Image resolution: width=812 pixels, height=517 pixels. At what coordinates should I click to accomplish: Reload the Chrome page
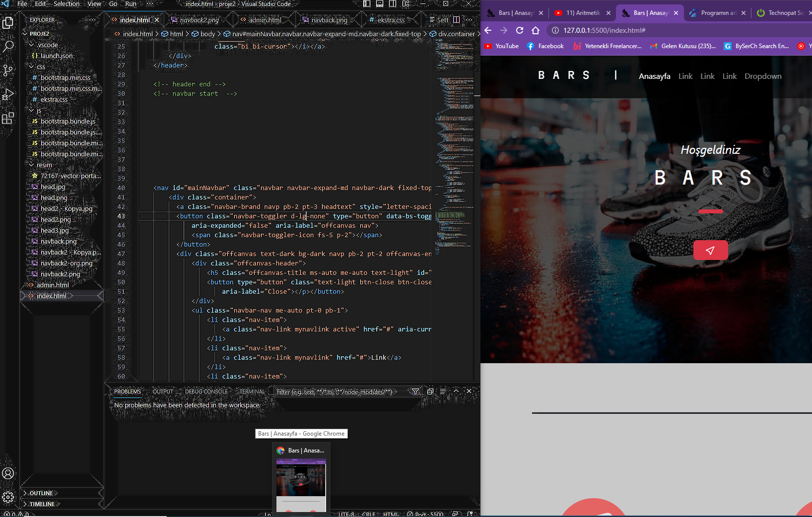coord(520,30)
